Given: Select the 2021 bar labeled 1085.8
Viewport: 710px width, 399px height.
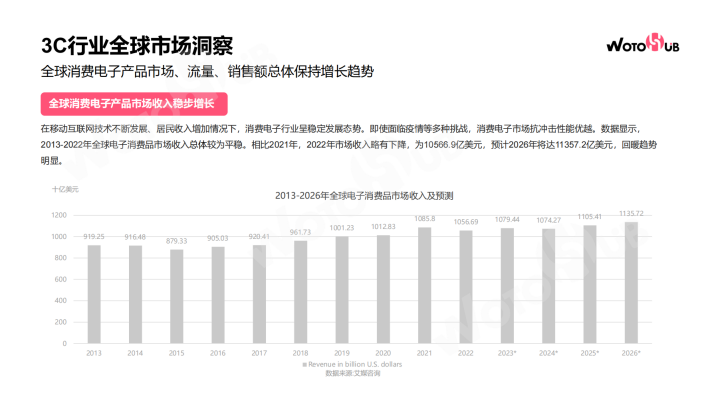Looking at the screenshot, I should tap(424, 285).
